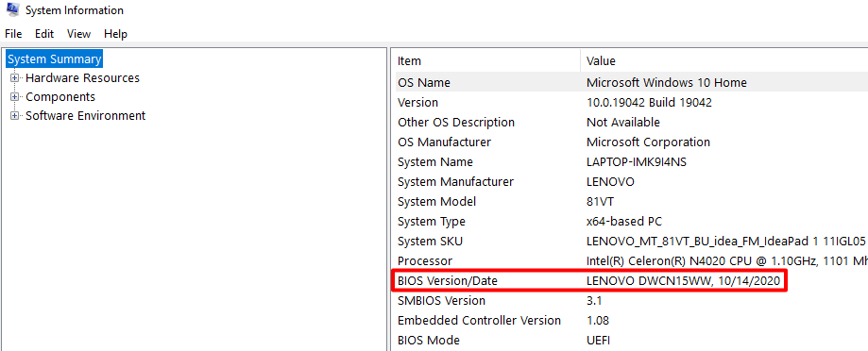868x351 pixels.
Task: Select the Hardware Resources tree label
Action: point(82,78)
